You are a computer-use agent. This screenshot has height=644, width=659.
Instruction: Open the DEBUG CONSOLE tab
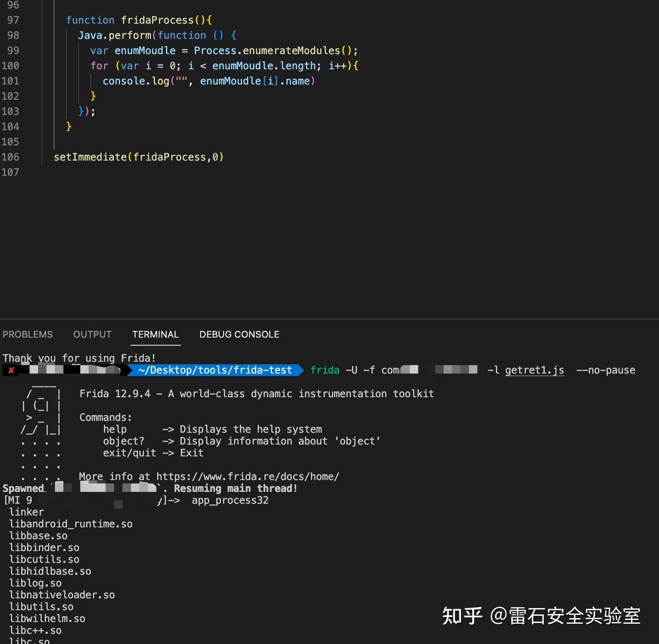pyautogui.click(x=239, y=334)
